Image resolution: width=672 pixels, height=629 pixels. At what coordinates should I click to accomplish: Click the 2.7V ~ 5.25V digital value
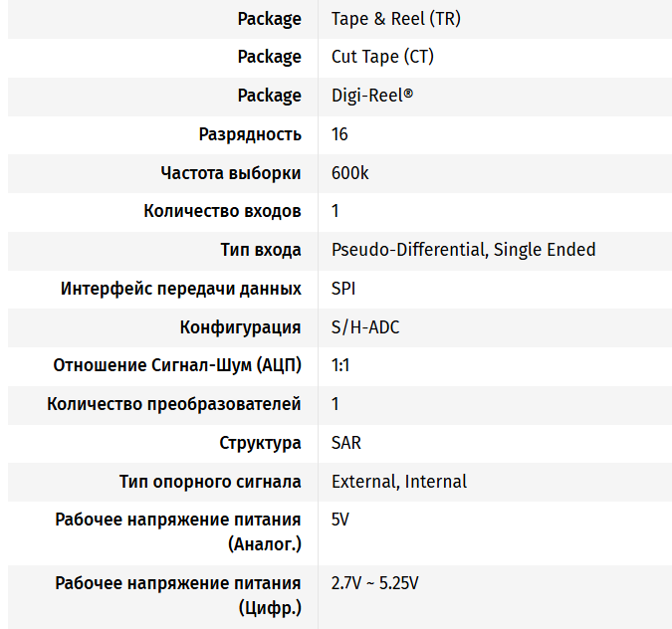[374, 583]
